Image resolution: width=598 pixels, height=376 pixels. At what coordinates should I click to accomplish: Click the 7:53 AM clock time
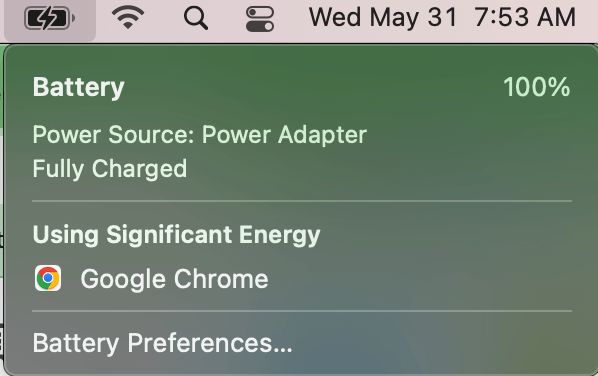tap(525, 18)
